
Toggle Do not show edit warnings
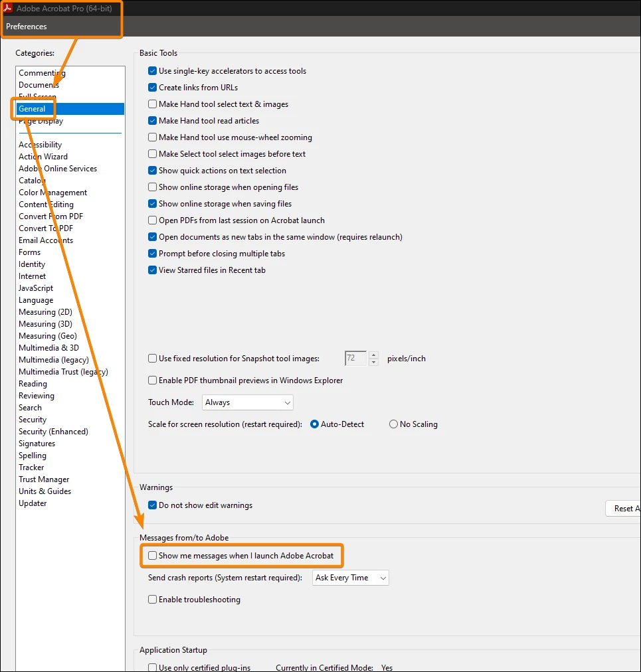click(152, 505)
